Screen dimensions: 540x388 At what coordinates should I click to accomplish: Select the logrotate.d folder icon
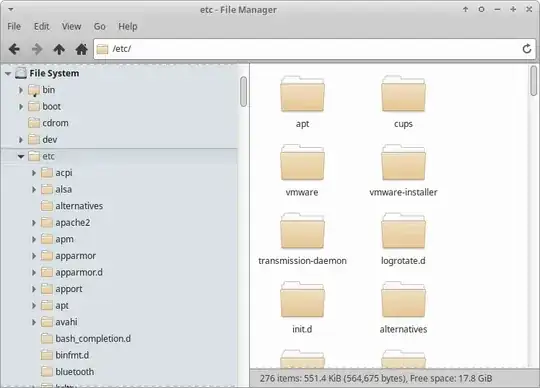[403, 231]
